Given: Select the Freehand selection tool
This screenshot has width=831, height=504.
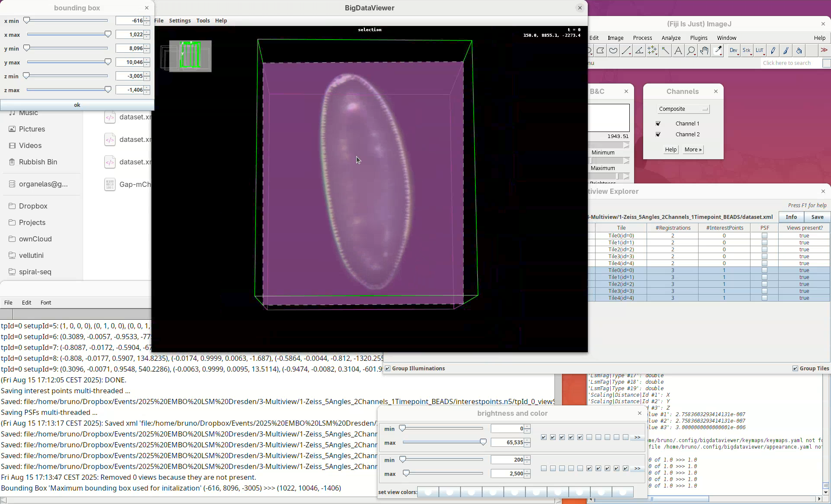Looking at the screenshot, I should pos(613,51).
